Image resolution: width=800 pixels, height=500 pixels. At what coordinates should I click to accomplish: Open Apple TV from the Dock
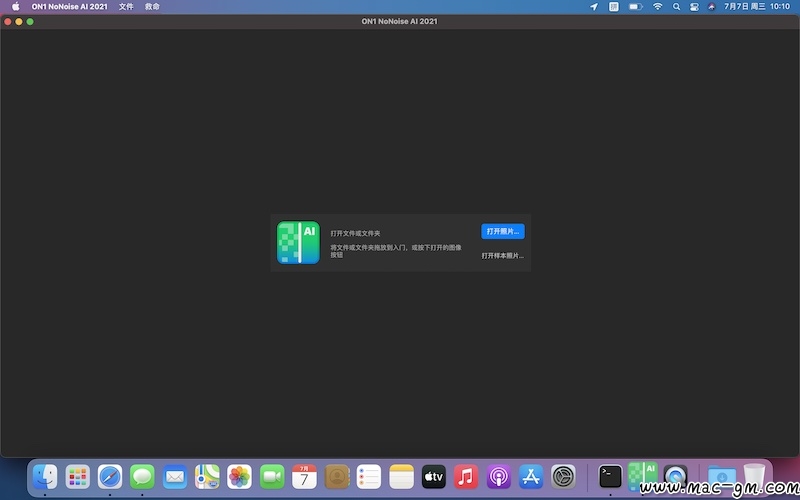click(x=434, y=477)
